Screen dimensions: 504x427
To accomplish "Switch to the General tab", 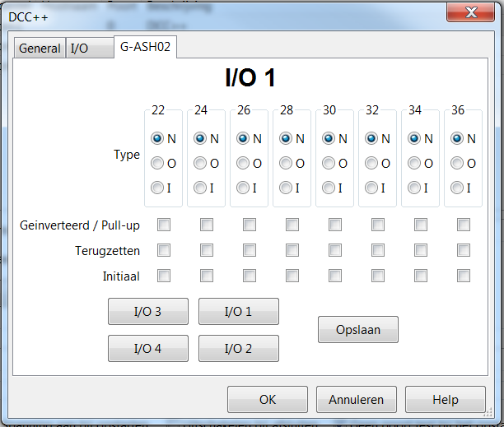I will (40, 49).
